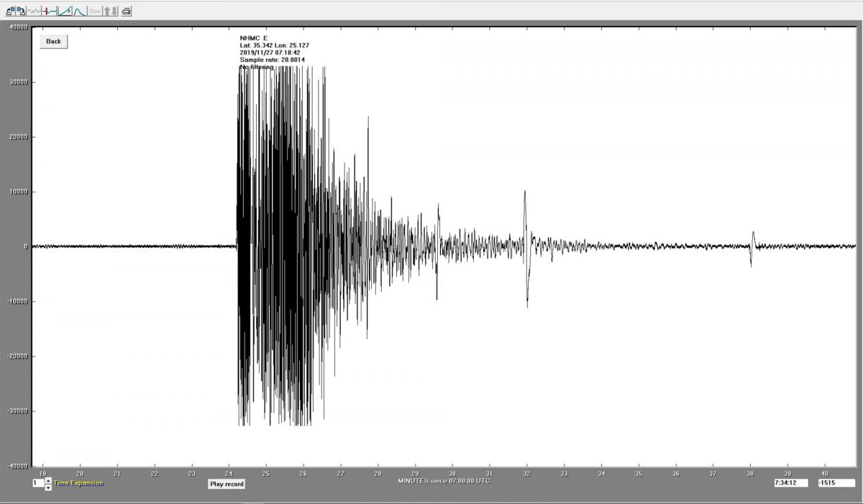Screen dimensions: 863x504
Task: Click the grayed-out Now toolbar button
Action: 95,12
